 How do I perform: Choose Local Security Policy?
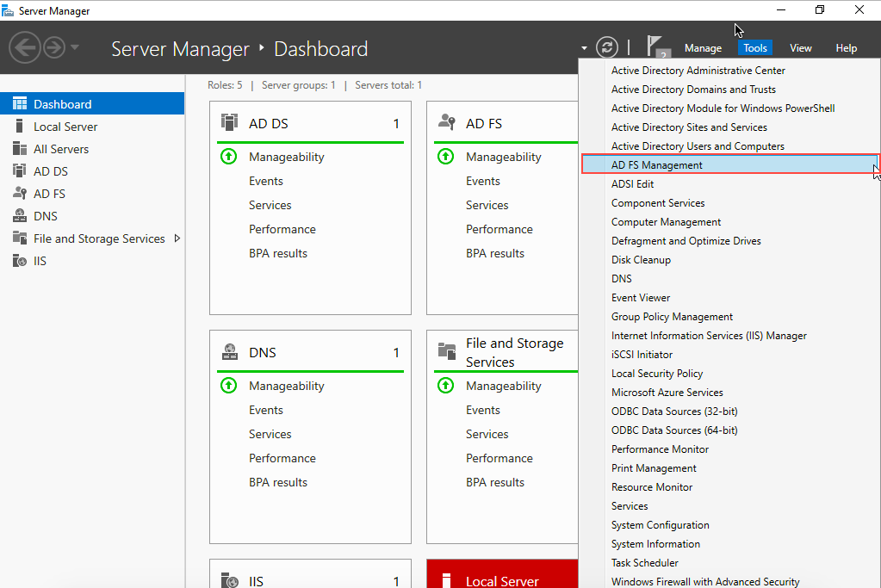click(657, 374)
